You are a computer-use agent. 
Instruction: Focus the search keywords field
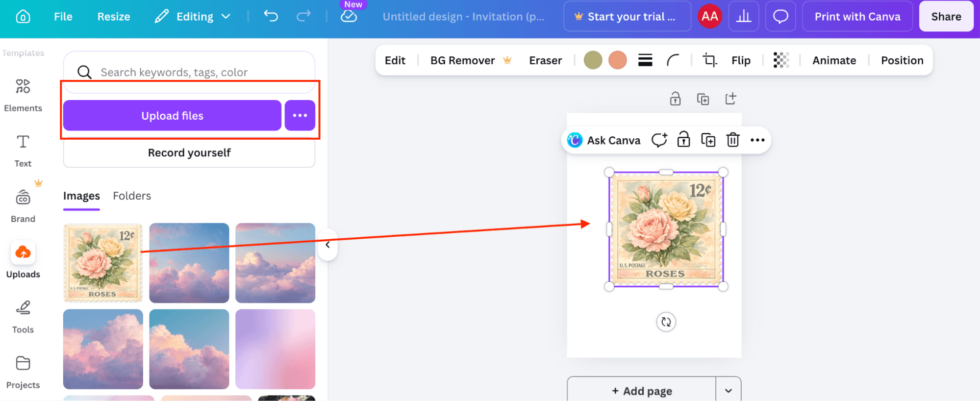tap(189, 72)
